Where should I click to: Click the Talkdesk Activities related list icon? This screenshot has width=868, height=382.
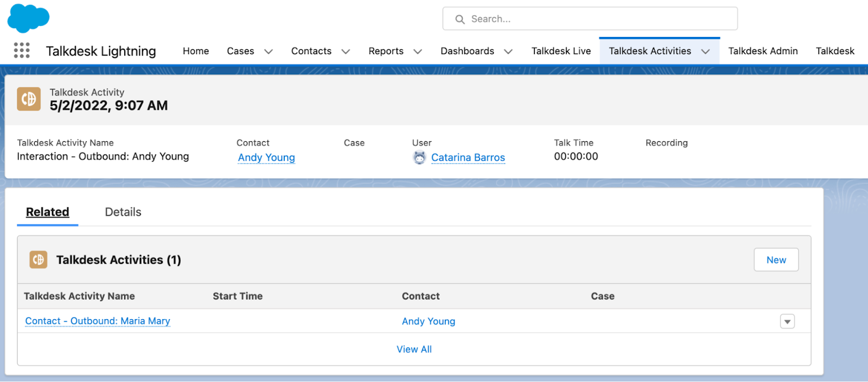click(38, 260)
